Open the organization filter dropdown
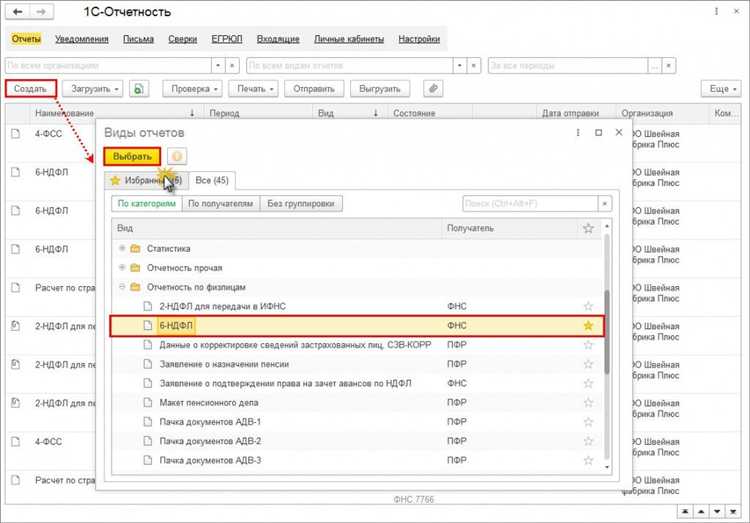The image size is (750, 523). [218, 66]
